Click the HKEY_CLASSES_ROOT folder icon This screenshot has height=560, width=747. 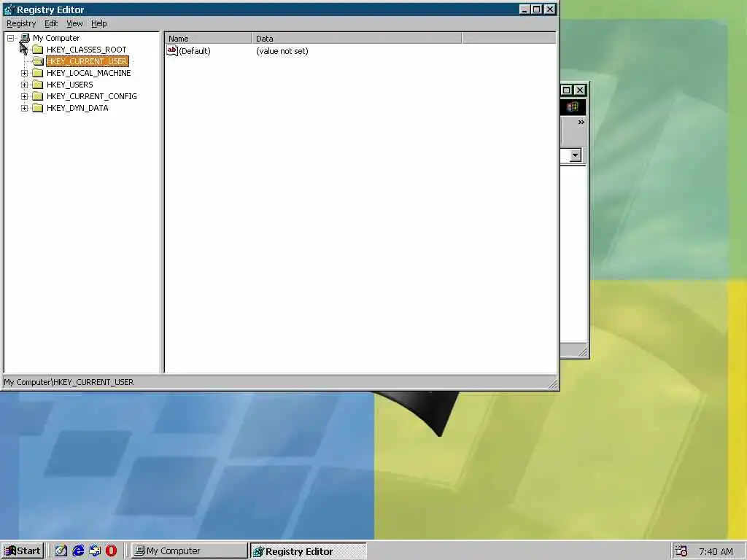pos(38,50)
